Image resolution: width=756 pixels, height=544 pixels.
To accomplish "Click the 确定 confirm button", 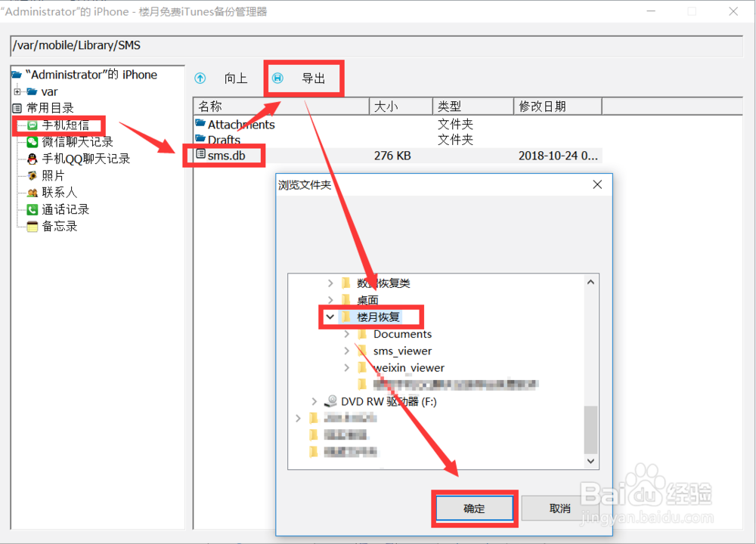I will tap(473, 508).
